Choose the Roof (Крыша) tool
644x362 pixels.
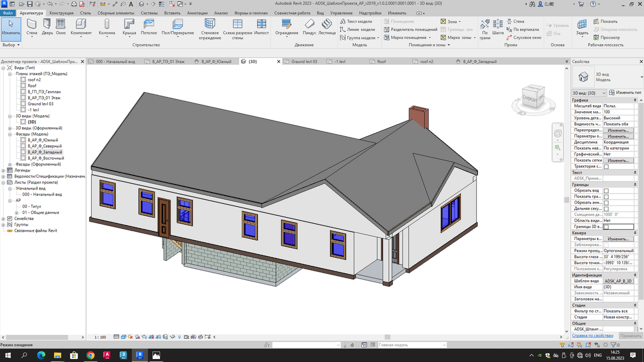(129, 27)
